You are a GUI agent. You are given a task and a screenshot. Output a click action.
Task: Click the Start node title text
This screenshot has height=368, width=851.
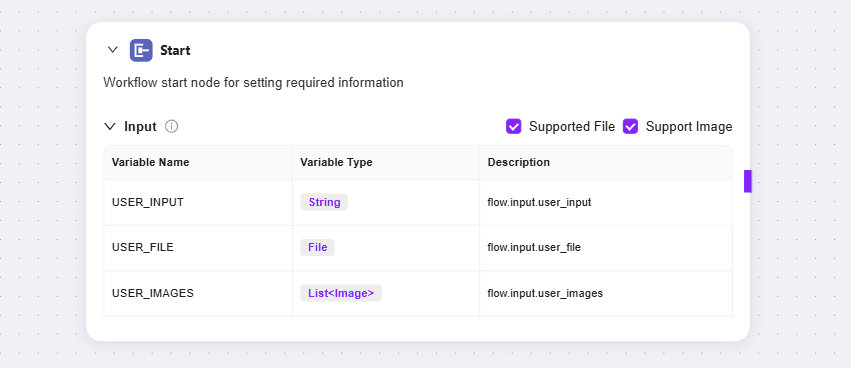click(x=175, y=50)
